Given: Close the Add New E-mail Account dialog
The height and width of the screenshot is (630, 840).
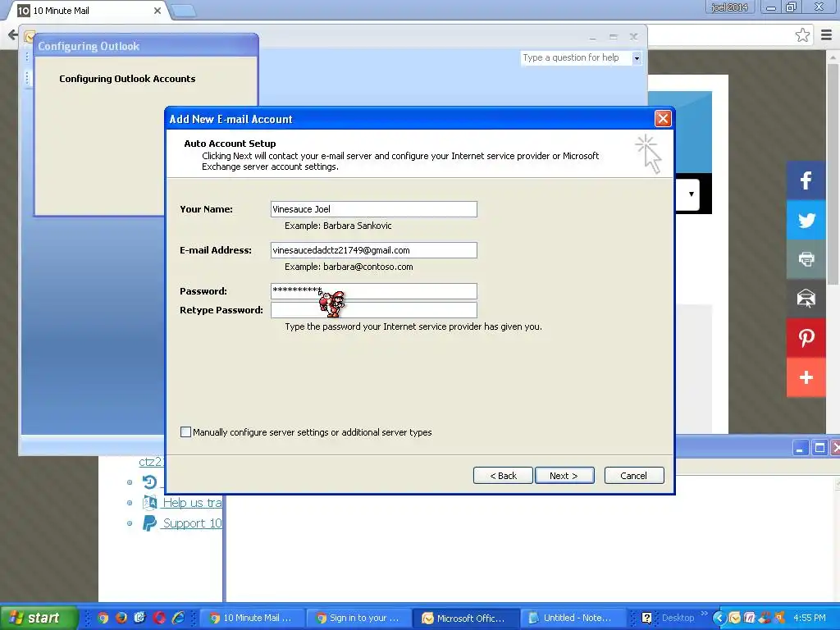Looking at the screenshot, I should coord(663,118).
